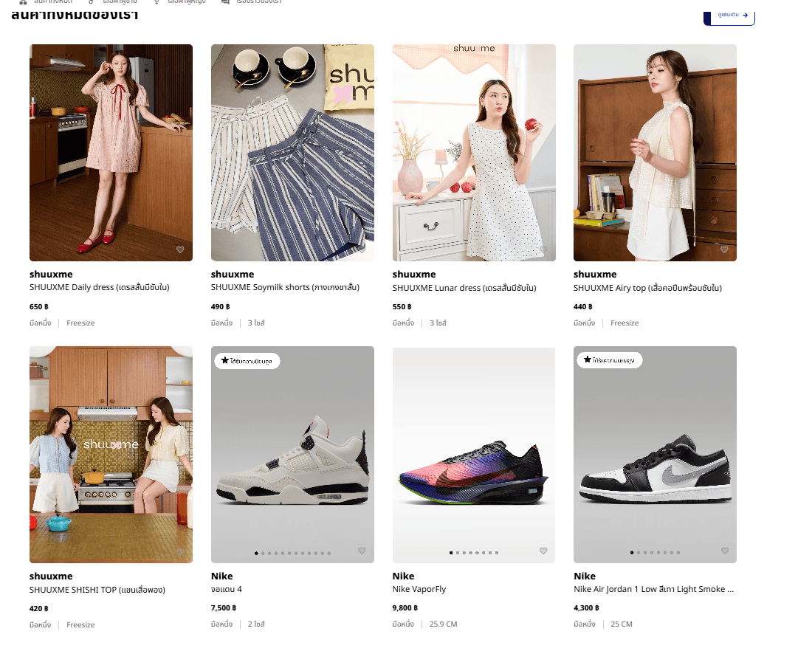This screenshot has height=668, width=812.
Task: Click the '2 ไซส์' size label under จอแดน 4
Action: [x=256, y=624]
